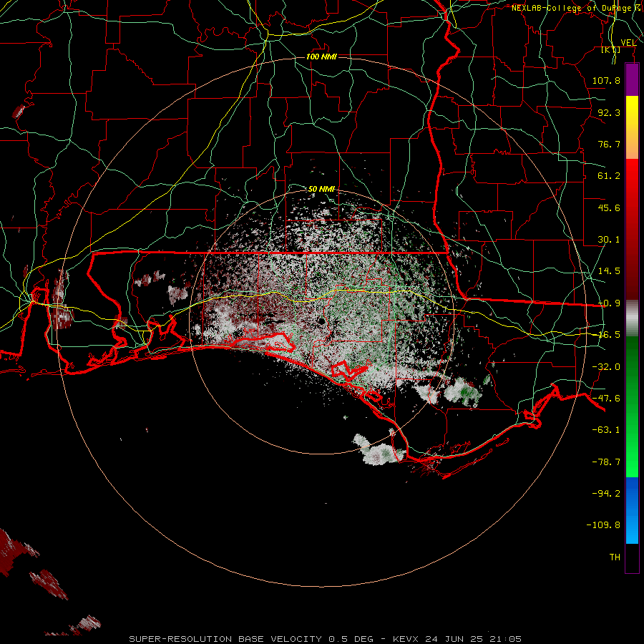Click the TH legend label
This screenshot has height=644, width=644.
615,557
